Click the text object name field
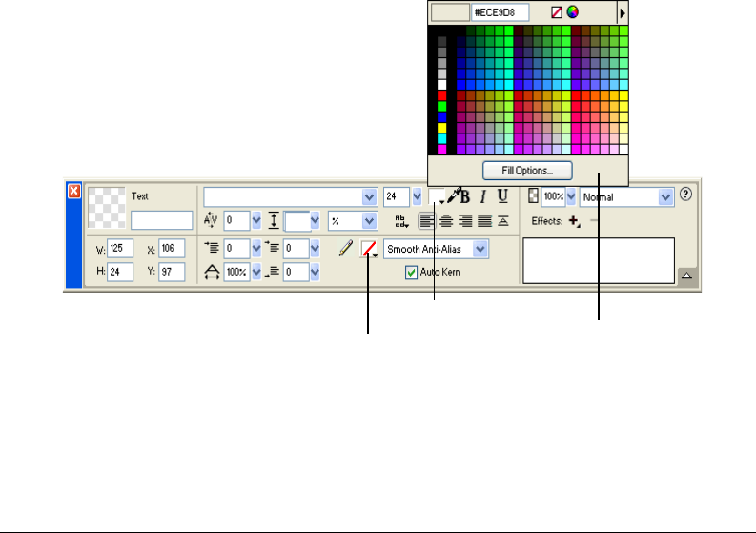 [161, 220]
